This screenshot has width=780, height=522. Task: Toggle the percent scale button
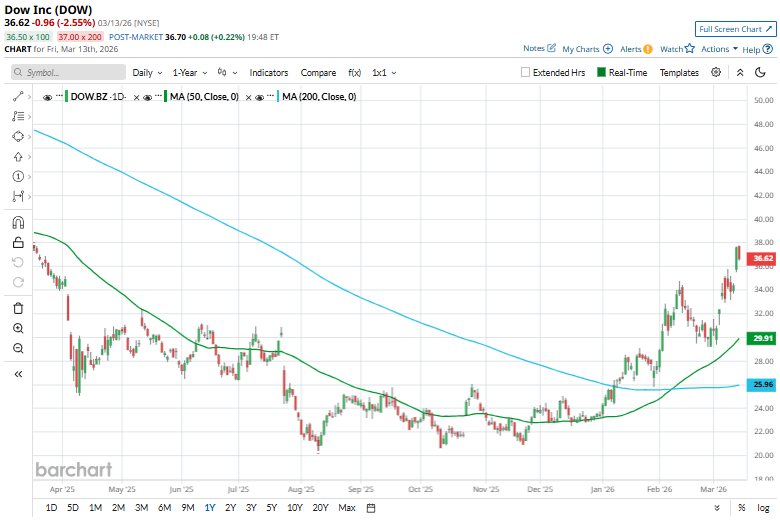pos(742,508)
